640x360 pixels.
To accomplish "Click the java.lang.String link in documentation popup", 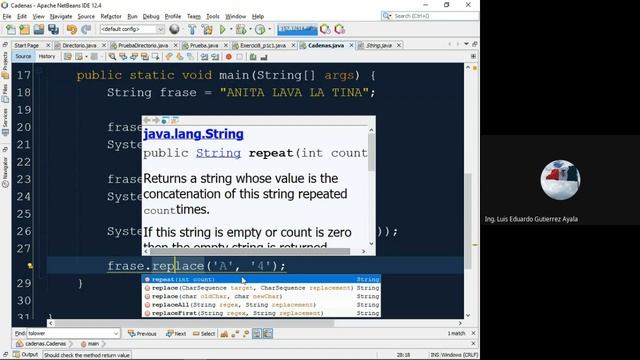I will 193,134.
